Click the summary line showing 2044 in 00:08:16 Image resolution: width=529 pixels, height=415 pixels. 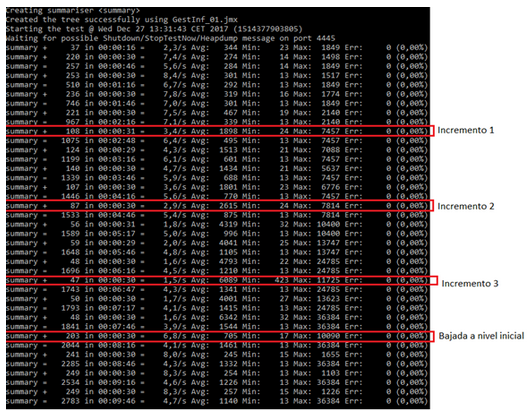tap(217, 345)
